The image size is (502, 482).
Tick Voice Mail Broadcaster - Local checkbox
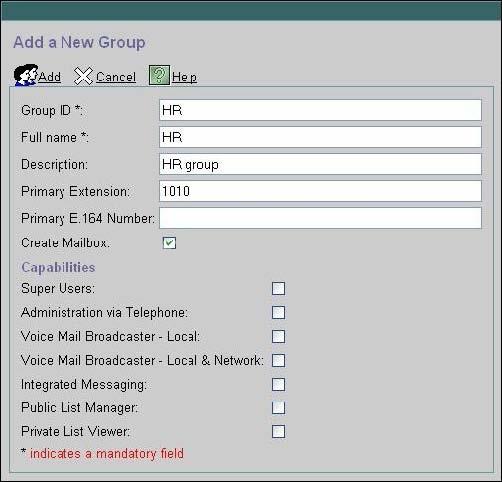click(x=278, y=337)
